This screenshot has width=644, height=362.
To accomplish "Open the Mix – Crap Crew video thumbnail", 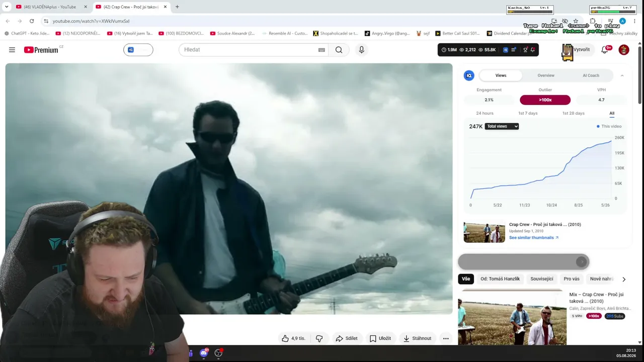I will 512,317.
